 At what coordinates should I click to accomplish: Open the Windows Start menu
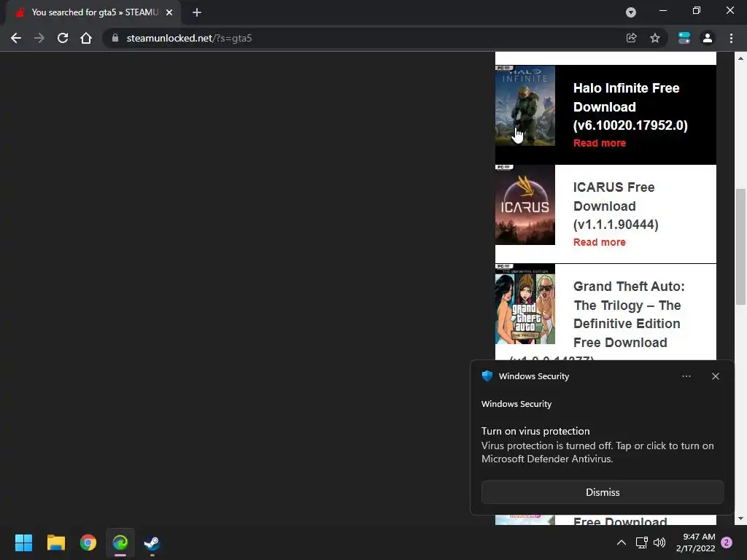(23, 542)
